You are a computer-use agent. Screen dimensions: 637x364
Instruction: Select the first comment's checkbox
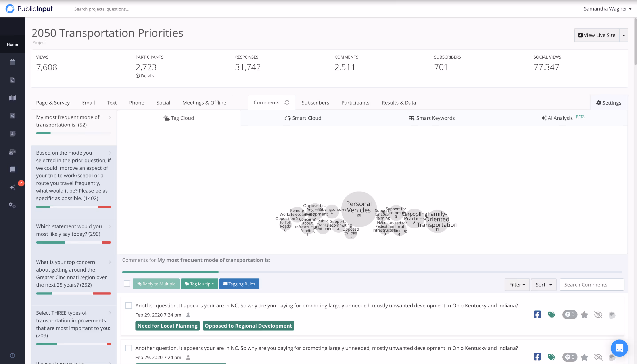click(x=129, y=305)
